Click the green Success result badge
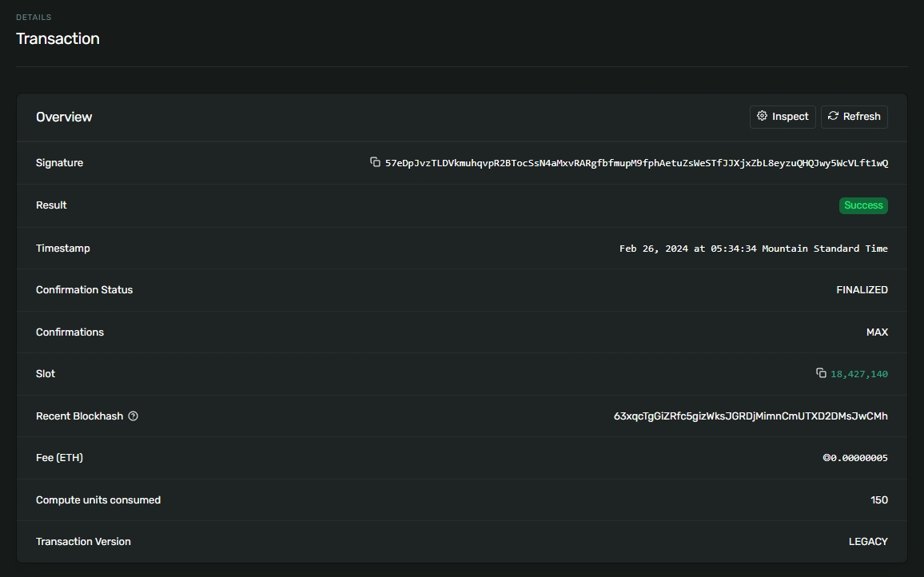924x577 pixels. pos(863,205)
